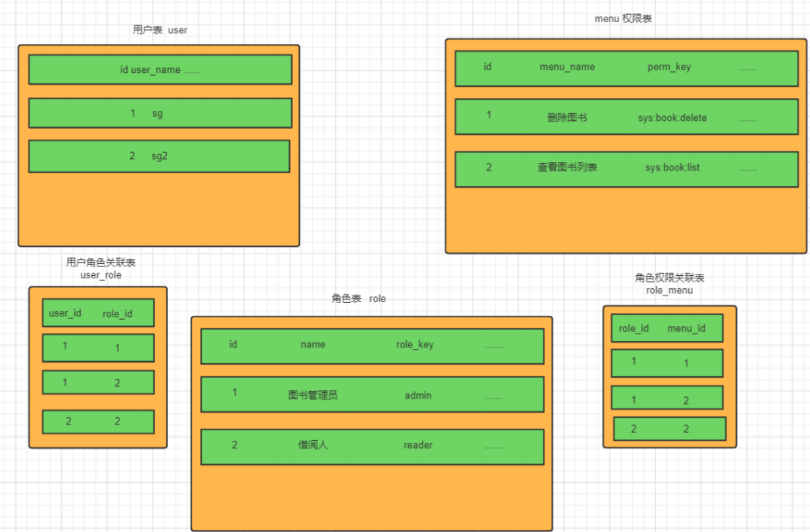Select the 'name' column header in role table
Image resolution: width=810 pixels, height=532 pixels.
[313, 344]
